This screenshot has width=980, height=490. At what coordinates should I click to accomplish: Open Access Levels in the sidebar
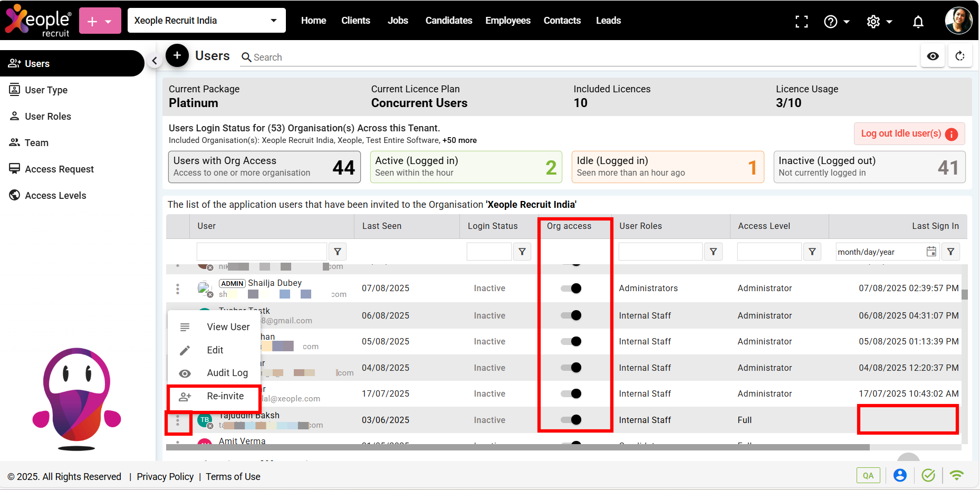point(55,195)
